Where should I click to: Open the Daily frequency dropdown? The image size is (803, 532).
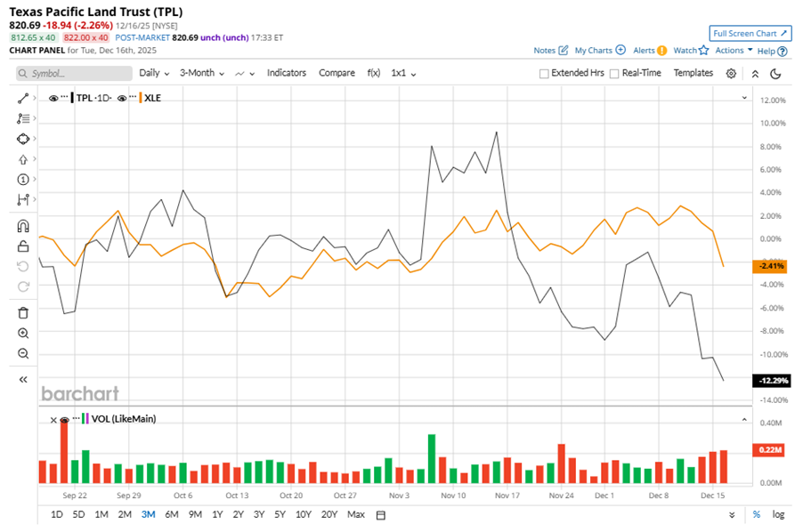click(154, 73)
